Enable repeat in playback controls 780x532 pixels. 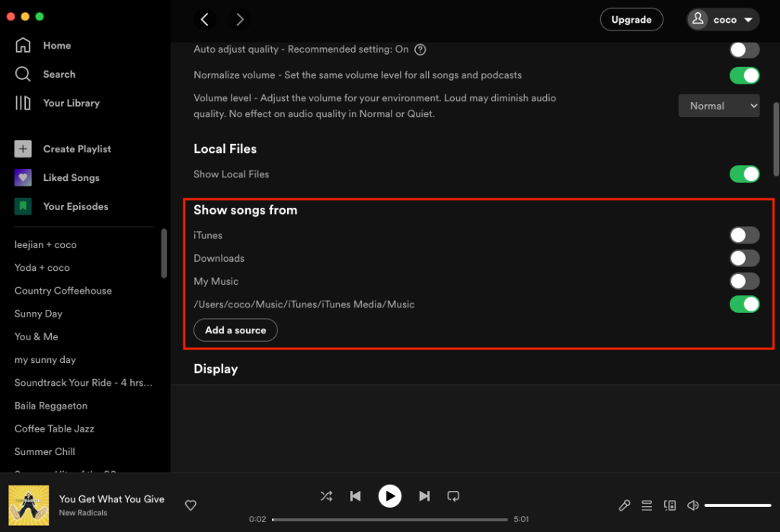click(x=453, y=496)
